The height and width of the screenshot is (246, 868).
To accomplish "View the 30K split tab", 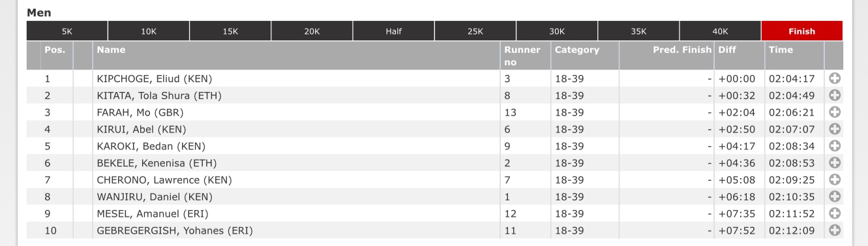I will [x=557, y=31].
